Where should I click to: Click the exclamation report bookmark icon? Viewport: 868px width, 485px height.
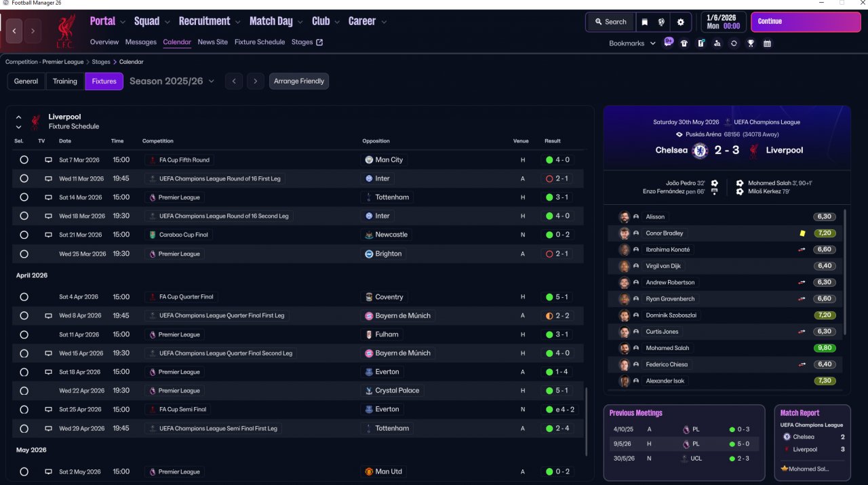[x=701, y=43]
